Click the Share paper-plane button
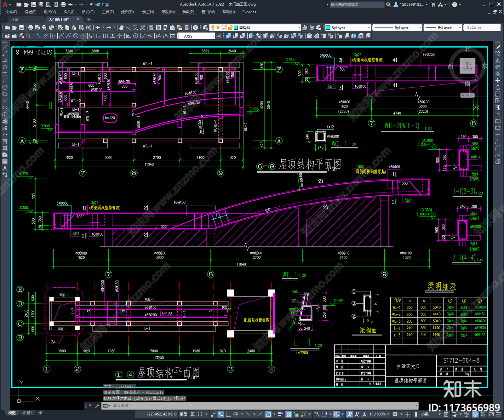This screenshot has height=420, width=504. coord(102,4)
